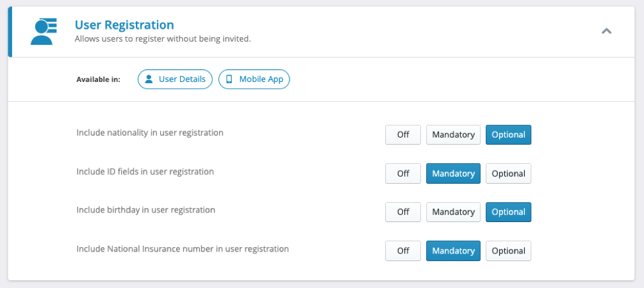Disable birthday in user registration
Image resolution: width=644 pixels, height=288 pixels.
pyautogui.click(x=403, y=212)
